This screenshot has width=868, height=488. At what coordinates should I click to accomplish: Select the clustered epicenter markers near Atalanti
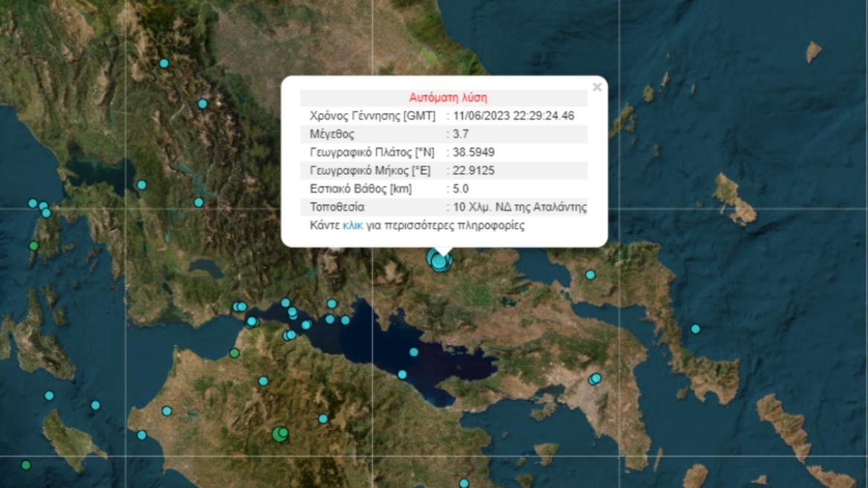[x=438, y=260]
